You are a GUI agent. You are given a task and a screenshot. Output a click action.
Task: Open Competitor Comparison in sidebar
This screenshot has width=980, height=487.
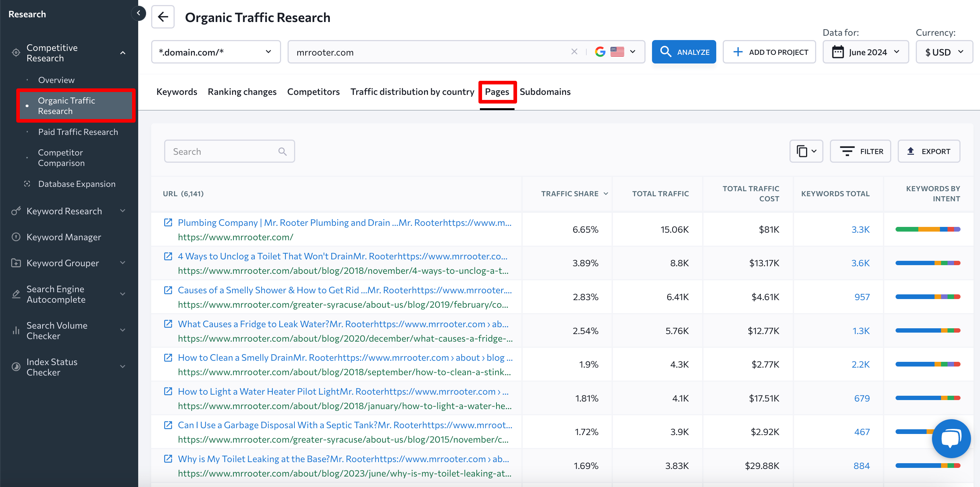click(x=61, y=158)
